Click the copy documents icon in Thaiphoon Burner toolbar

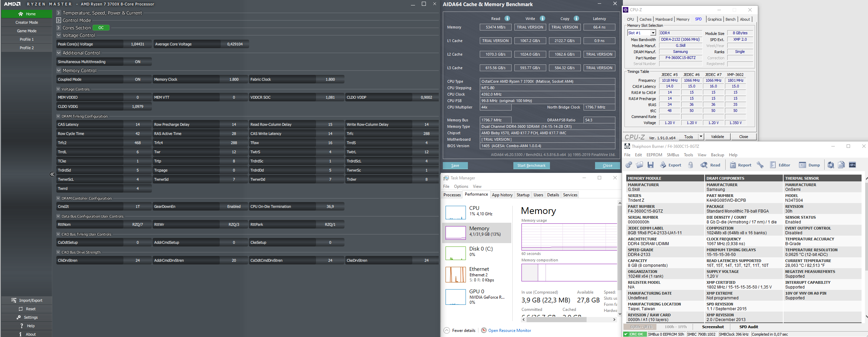(x=841, y=165)
